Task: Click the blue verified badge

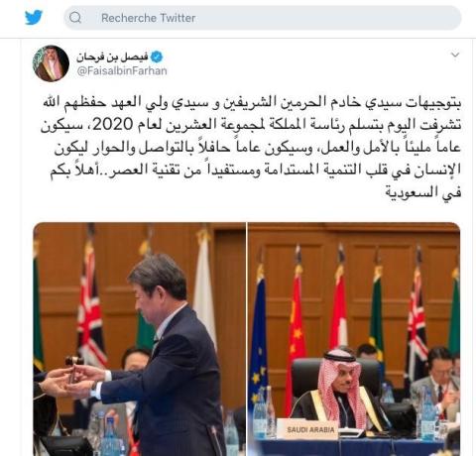Action: click(157, 57)
